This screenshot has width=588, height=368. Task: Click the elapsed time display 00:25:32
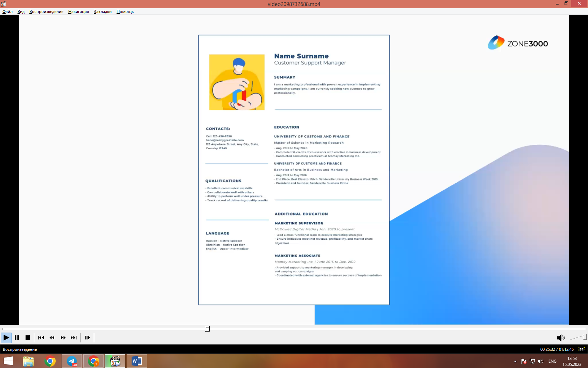[547, 349]
